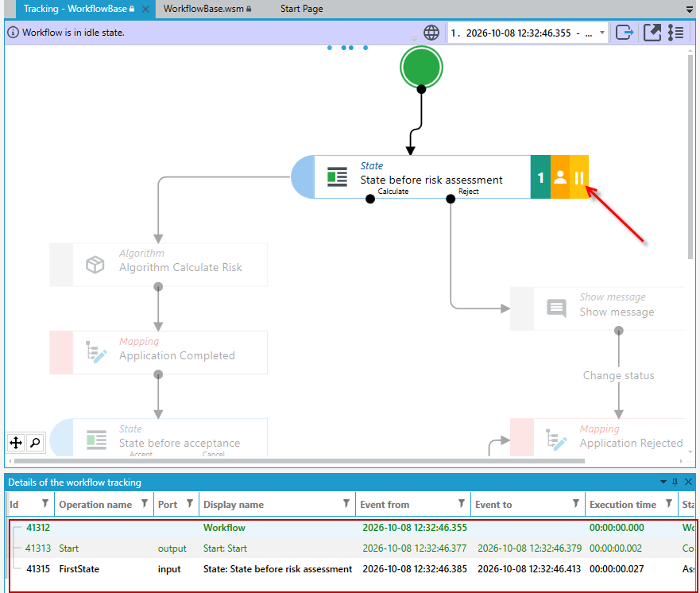Open the filter for the Operation name column

click(144, 504)
